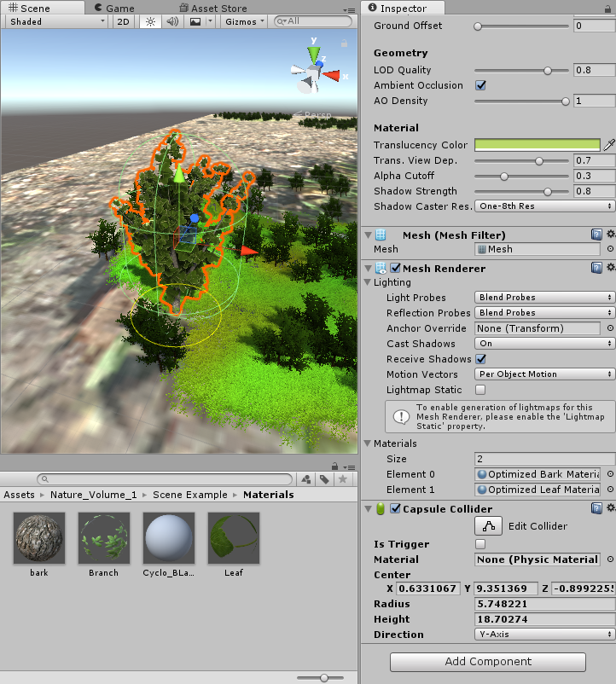This screenshot has height=684, width=616.
Task: Disable the Ambient Occlusion checkbox
Action: [x=480, y=85]
